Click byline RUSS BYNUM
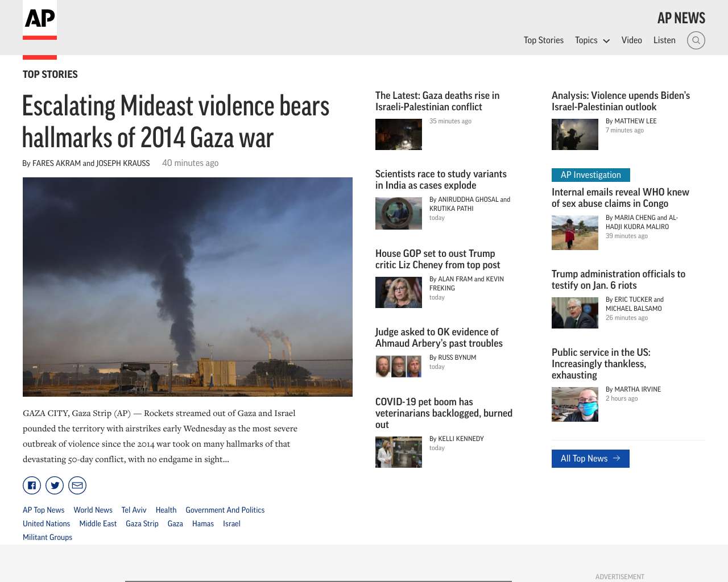This screenshot has height=582, width=728. pyautogui.click(x=453, y=357)
